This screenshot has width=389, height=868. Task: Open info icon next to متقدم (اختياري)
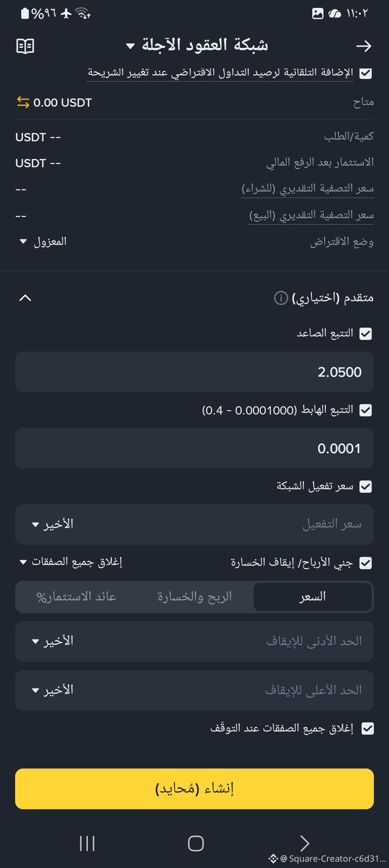(281, 298)
